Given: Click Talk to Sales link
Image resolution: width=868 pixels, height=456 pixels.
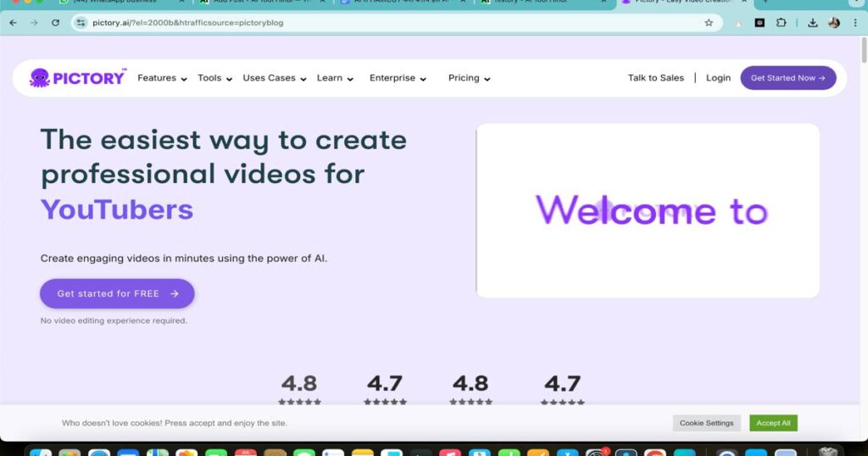Looking at the screenshot, I should tap(655, 78).
